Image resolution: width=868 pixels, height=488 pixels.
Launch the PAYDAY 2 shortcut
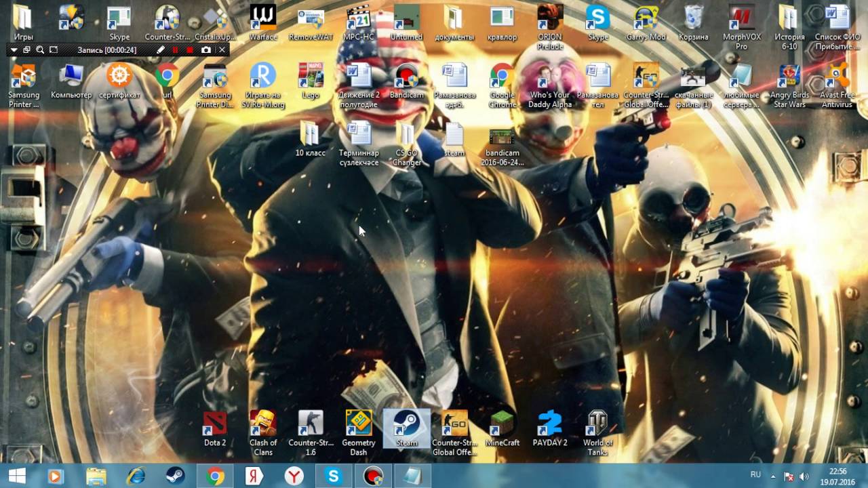550,428
